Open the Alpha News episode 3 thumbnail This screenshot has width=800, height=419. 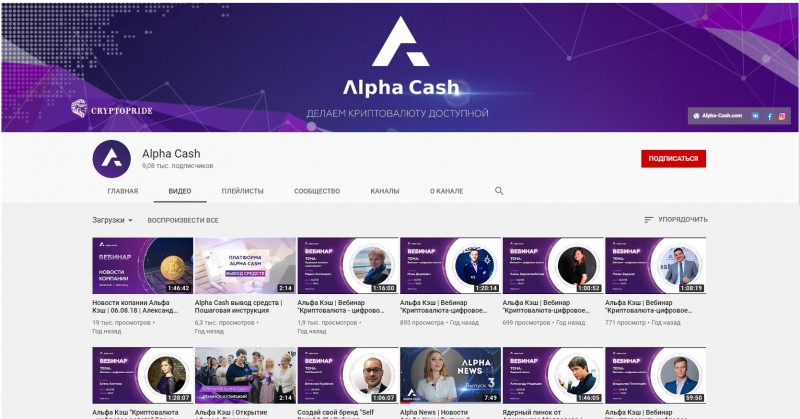coord(451,375)
